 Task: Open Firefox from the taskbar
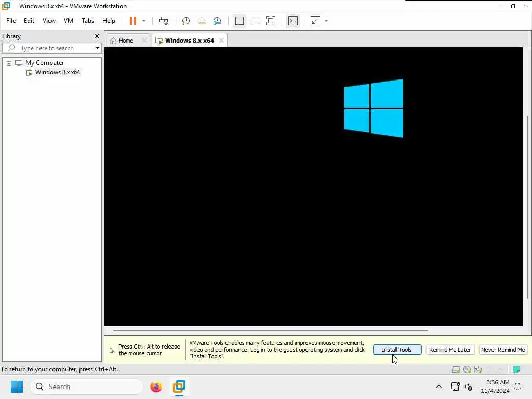pyautogui.click(x=156, y=387)
